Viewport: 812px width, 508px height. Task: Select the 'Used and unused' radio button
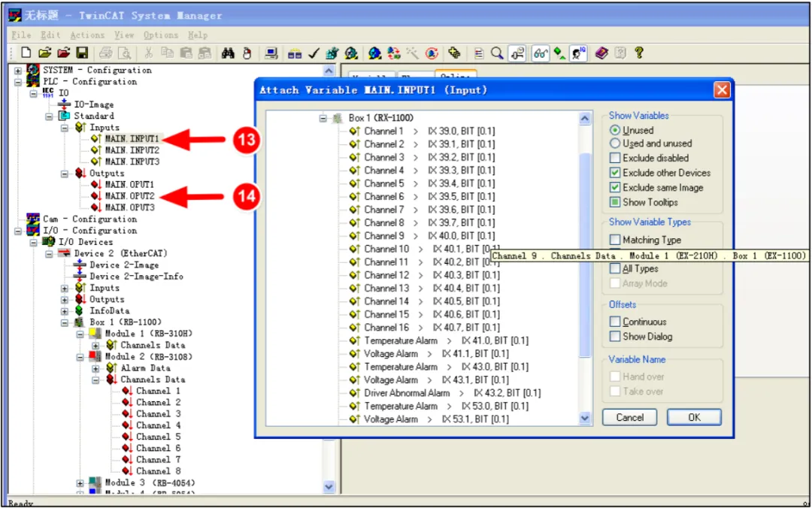click(616, 144)
